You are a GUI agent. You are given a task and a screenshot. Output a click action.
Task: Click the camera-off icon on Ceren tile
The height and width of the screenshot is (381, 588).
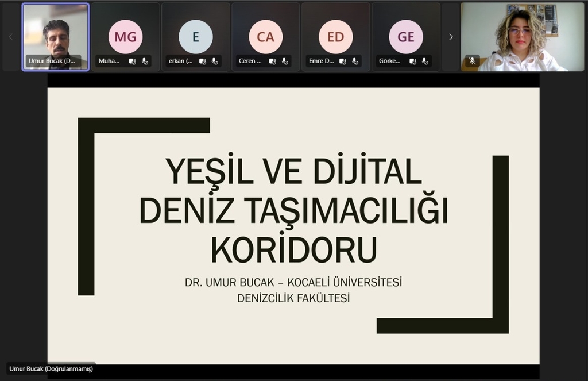pyautogui.click(x=272, y=61)
